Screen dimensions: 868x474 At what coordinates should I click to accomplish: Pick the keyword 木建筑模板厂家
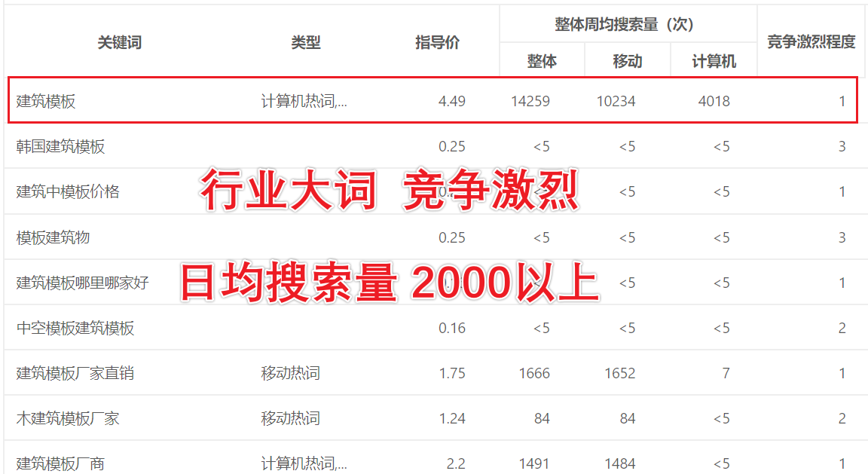coord(68,418)
